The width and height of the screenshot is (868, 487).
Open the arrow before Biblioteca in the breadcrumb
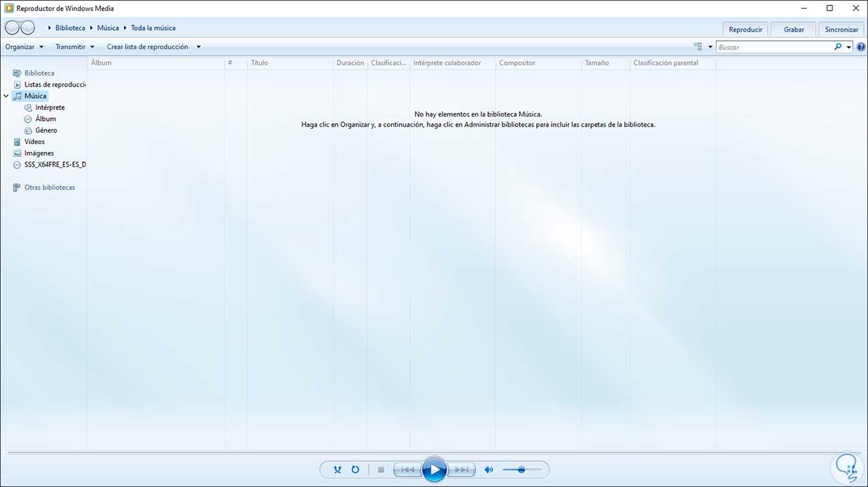click(49, 28)
